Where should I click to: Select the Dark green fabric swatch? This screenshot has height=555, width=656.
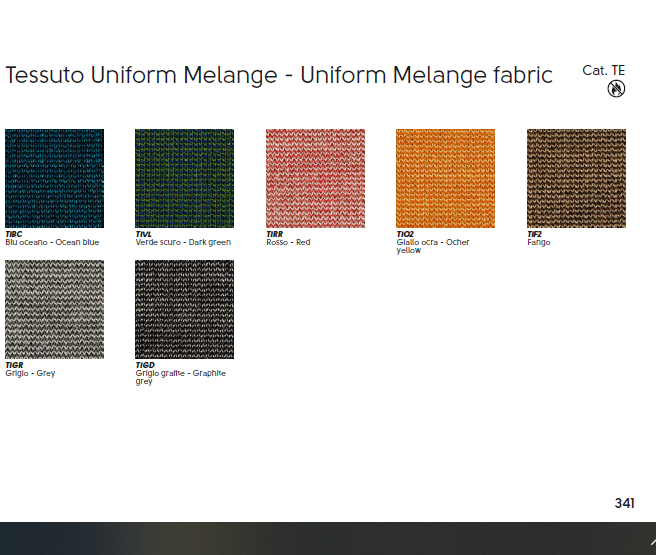coord(184,178)
